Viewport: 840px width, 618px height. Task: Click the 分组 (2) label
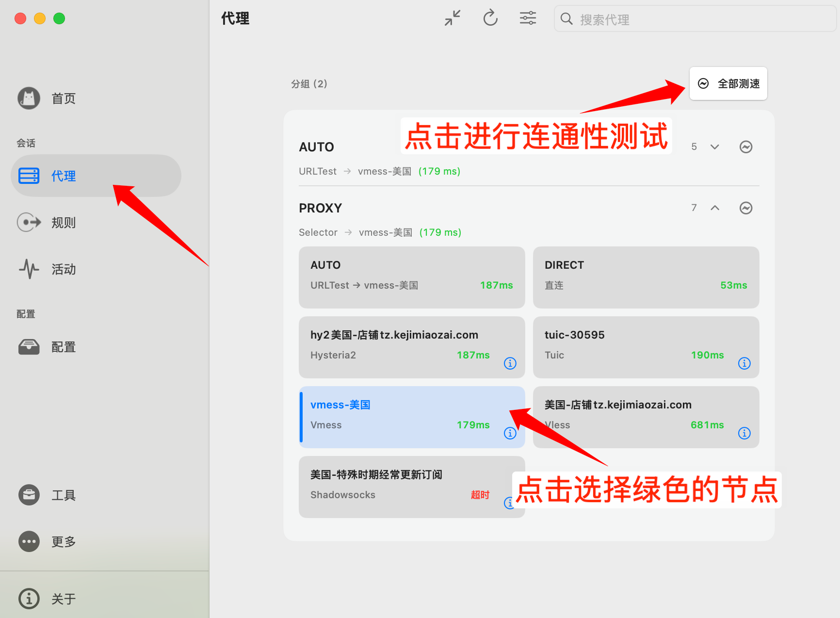[x=309, y=84]
